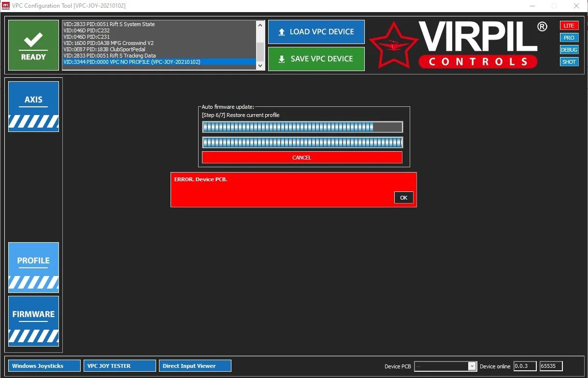Open Direct Input Viewer
The width and height of the screenshot is (588, 378).
click(195, 366)
